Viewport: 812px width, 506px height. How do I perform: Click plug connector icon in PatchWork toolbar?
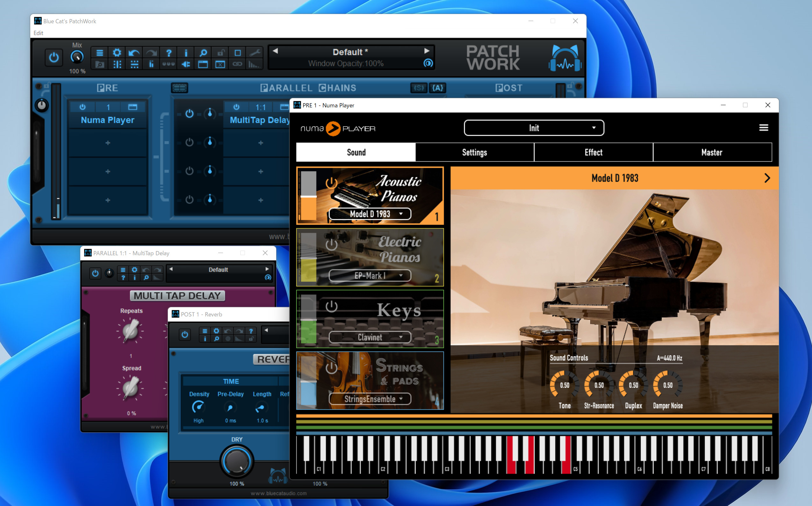click(186, 64)
